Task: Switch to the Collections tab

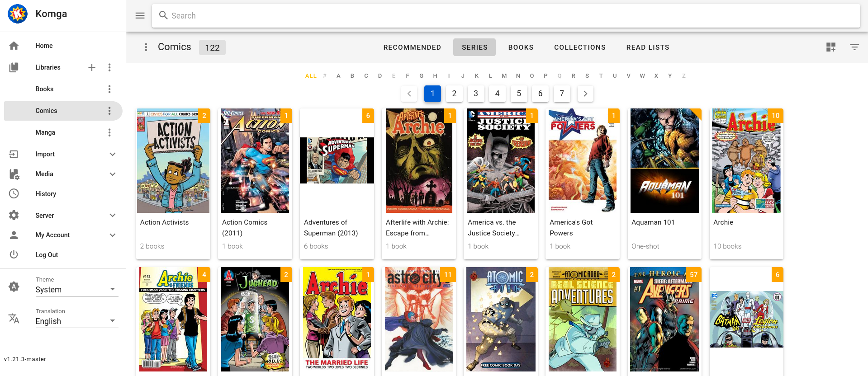Action: (x=580, y=47)
